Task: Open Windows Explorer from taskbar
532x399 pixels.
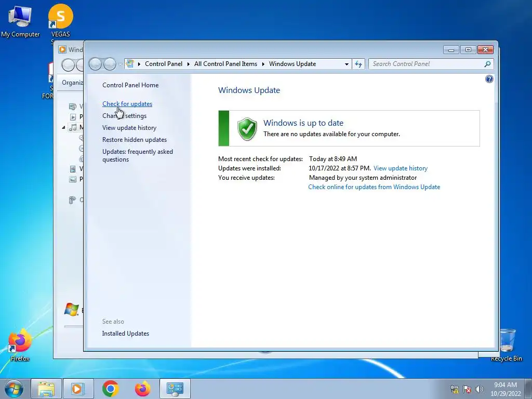Action: pyautogui.click(x=46, y=389)
